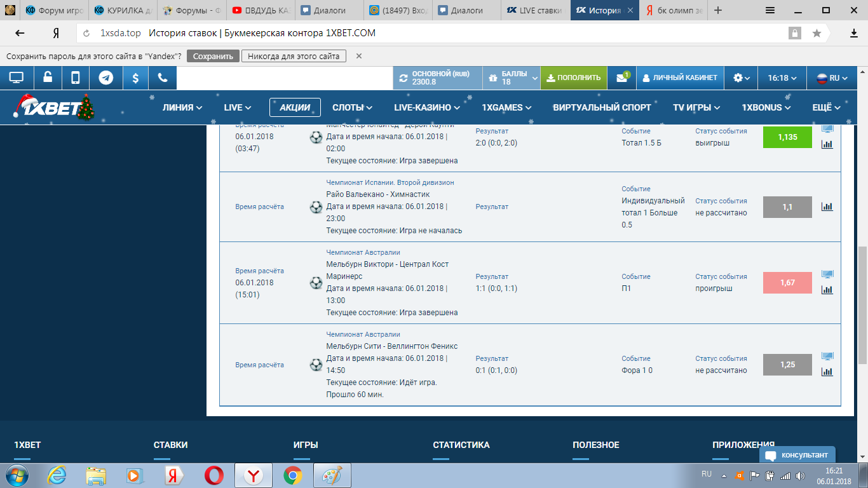The width and height of the screenshot is (868, 488).
Task: Click monitor icon next to 1,25 odds
Action: click(827, 356)
